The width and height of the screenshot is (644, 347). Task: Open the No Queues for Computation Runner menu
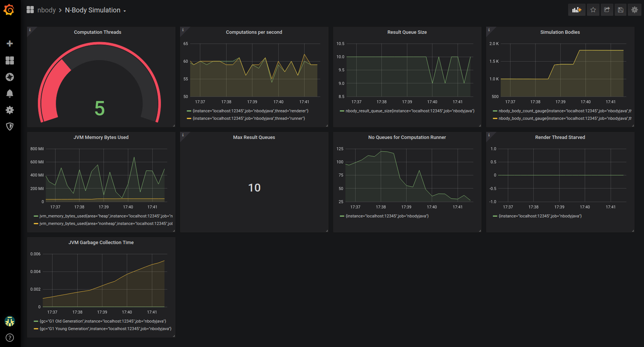coord(407,137)
